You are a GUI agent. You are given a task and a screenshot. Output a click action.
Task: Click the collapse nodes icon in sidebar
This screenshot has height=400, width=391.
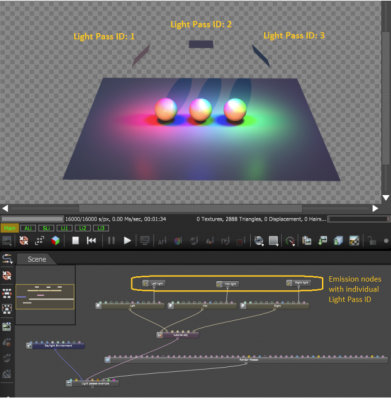pos(7,293)
